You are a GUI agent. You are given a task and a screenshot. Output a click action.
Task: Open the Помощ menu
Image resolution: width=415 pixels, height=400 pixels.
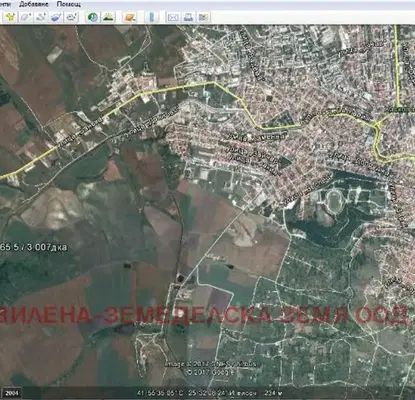(x=69, y=4)
